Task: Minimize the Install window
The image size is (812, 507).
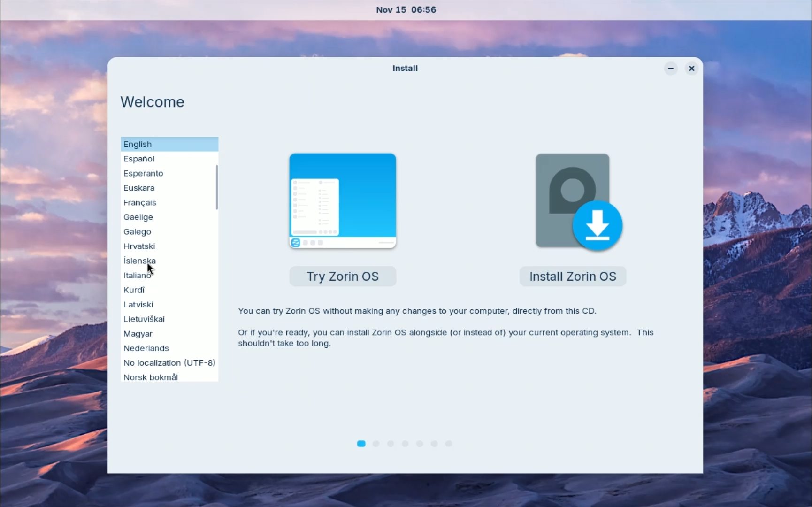Action: click(x=670, y=69)
